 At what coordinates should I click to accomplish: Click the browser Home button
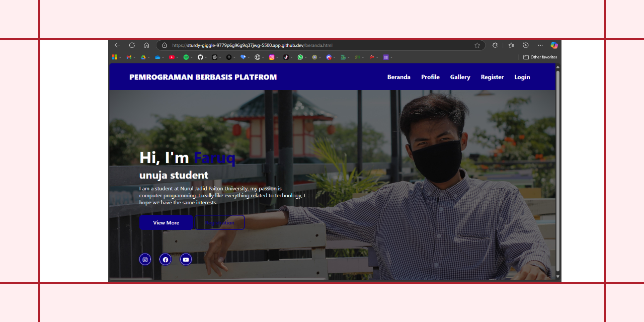[x=146, y=45]
